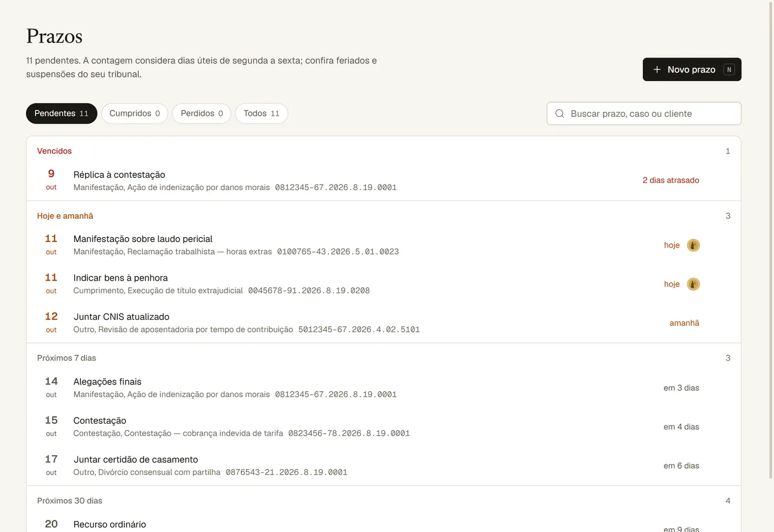
Task: Click the 'Hoje e amanhã' section heading
Action: 65,216
